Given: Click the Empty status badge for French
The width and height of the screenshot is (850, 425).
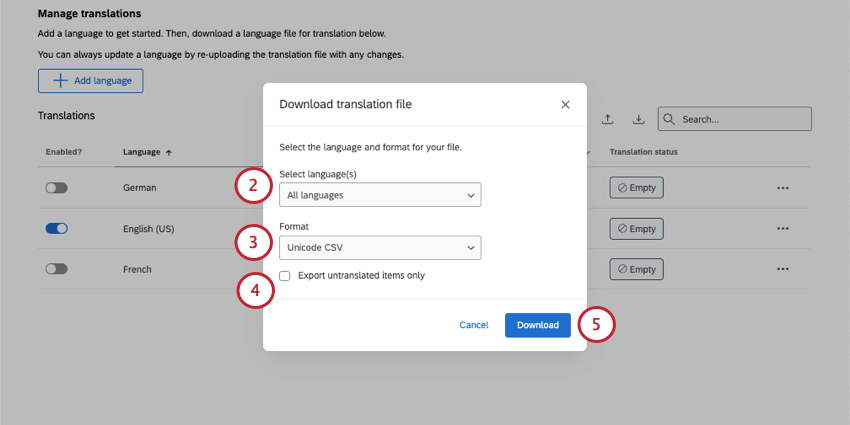Looking at the screenshot, I should [636, 269].
